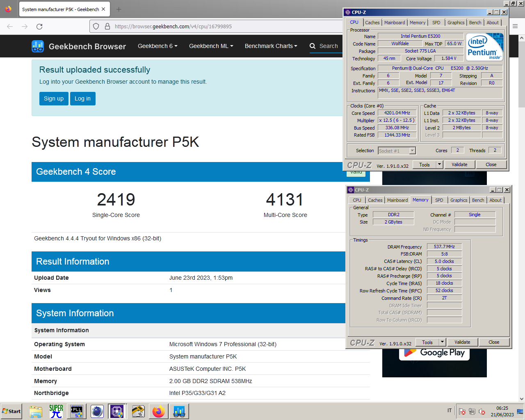This screenshot has height=420, width=525.
Task: Open SPD tab in upper CPU-Z window
Action: (436, 23)
